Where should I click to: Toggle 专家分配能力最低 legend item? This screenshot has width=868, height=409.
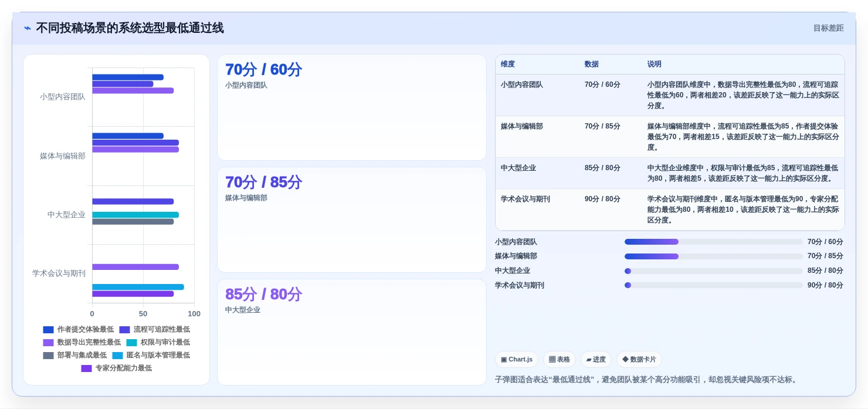coord(116,369)
